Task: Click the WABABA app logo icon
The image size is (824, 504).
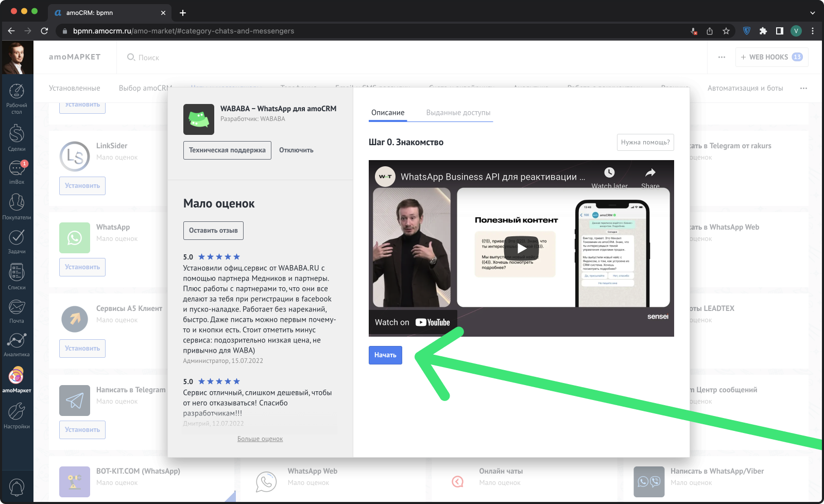Action: point(199,119)
